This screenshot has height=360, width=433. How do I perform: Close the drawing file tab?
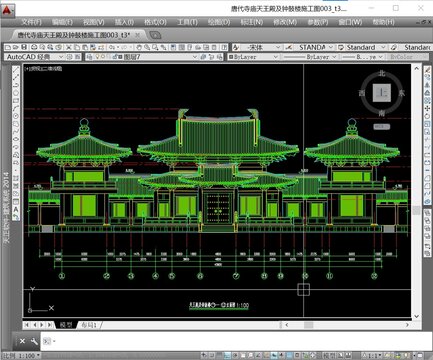click(137, 35)
